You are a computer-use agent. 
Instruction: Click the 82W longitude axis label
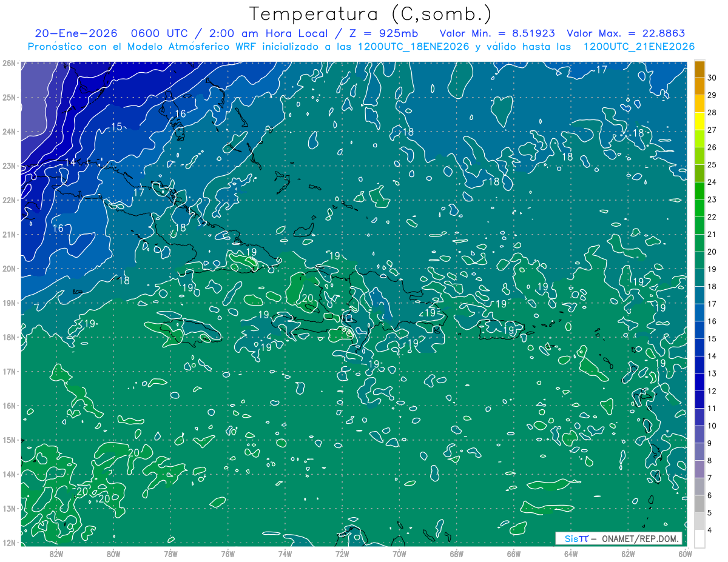[x=56, y=553]
